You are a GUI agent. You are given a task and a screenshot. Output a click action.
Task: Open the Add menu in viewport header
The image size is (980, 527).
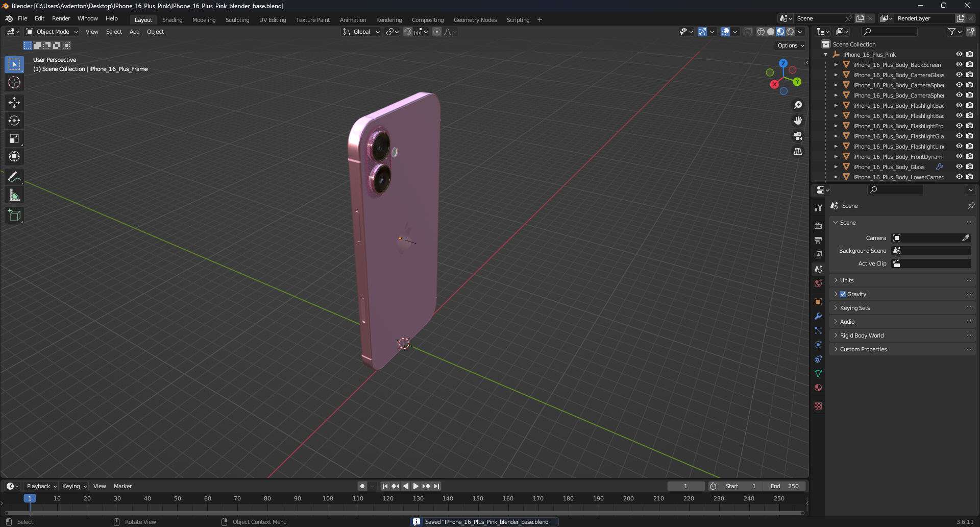coord(134,32)
